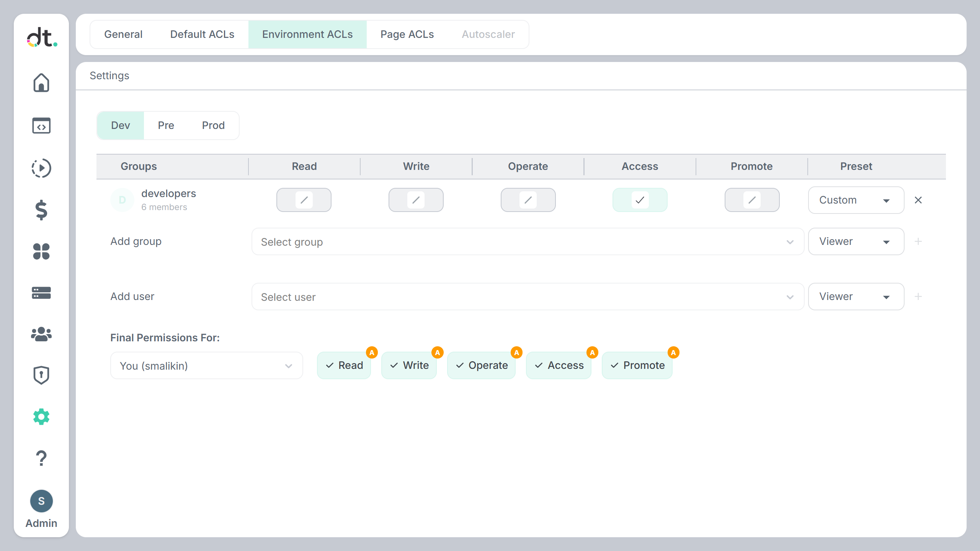Select the Dev environment tab
Screen dimensions: 980x551
click(121, 126)
